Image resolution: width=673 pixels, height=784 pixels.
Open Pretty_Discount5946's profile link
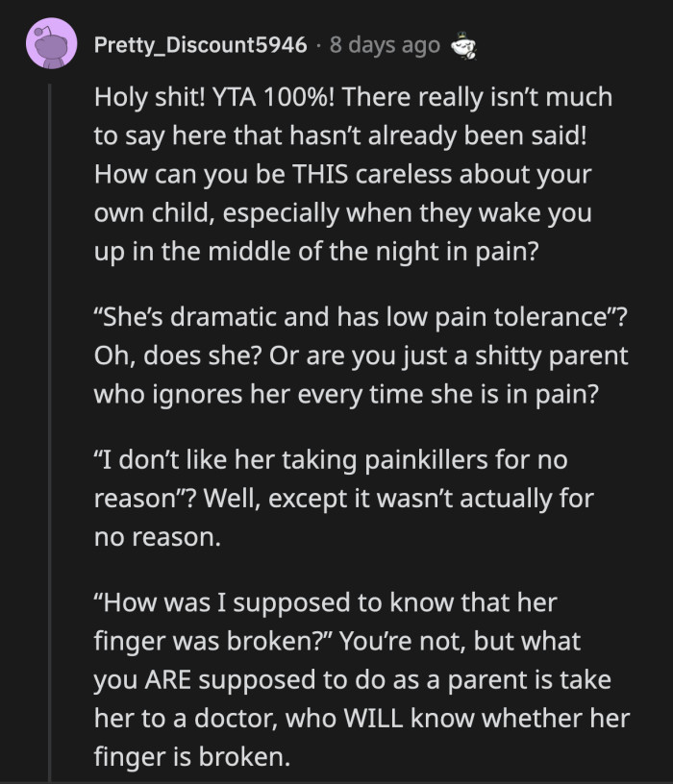[201, 43]
